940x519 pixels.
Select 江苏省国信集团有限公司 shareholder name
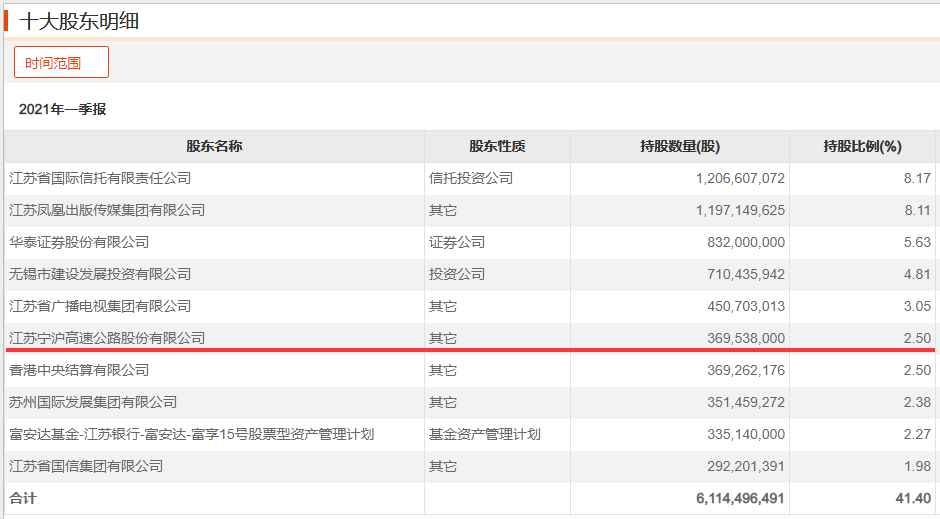[x=86, y=466]
